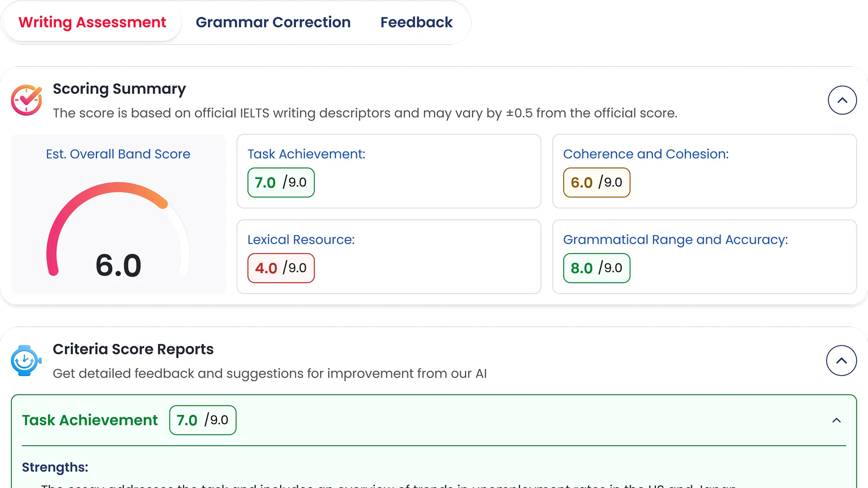
Task: Collapse the Criteria Score Reports section
Action: tap(841, 361)
